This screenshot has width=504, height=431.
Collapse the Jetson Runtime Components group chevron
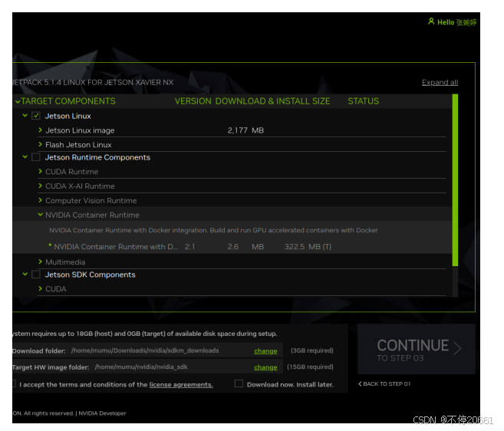25,157
